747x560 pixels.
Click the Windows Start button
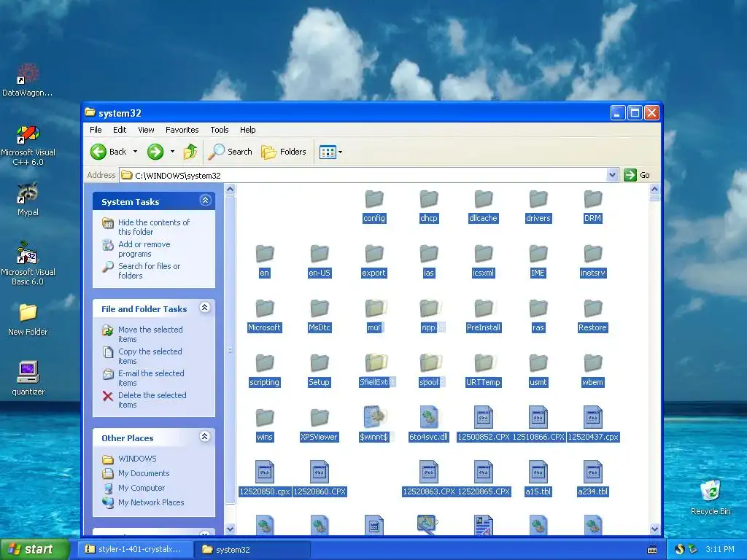point(34,549)
